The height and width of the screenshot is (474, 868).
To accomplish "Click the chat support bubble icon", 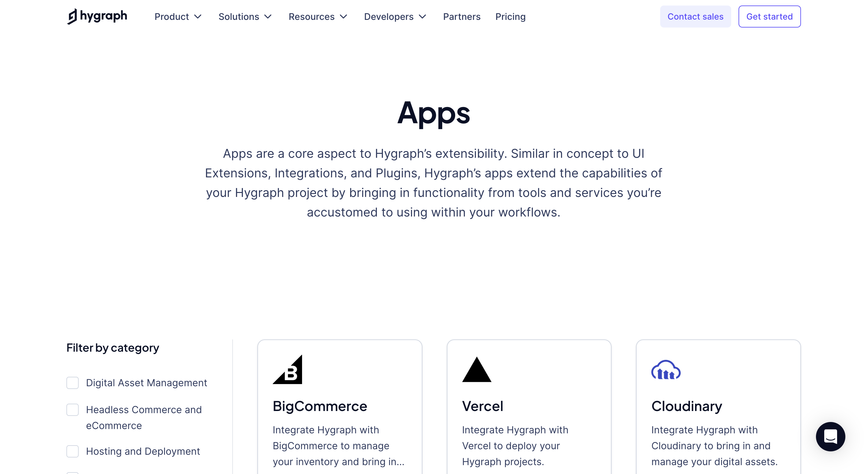I will click(829, 437).
